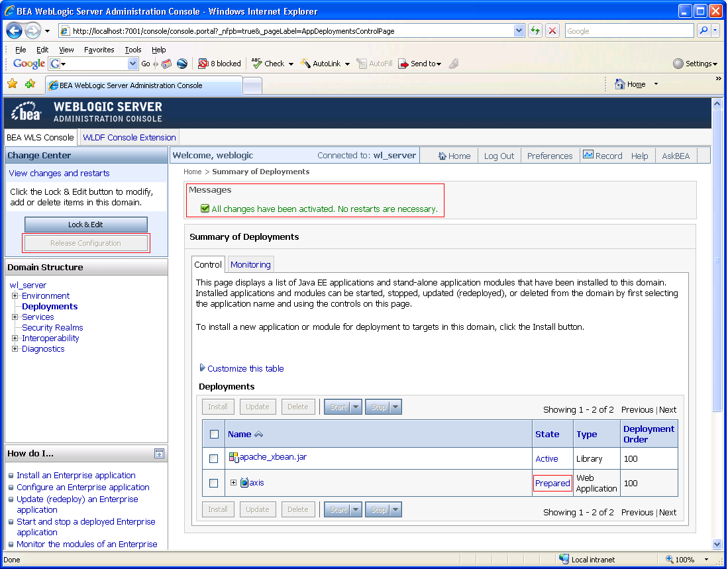Check the apache_xbean.jar row checkbox
Screen dimensions: 728x569
(x=213, y=458)
